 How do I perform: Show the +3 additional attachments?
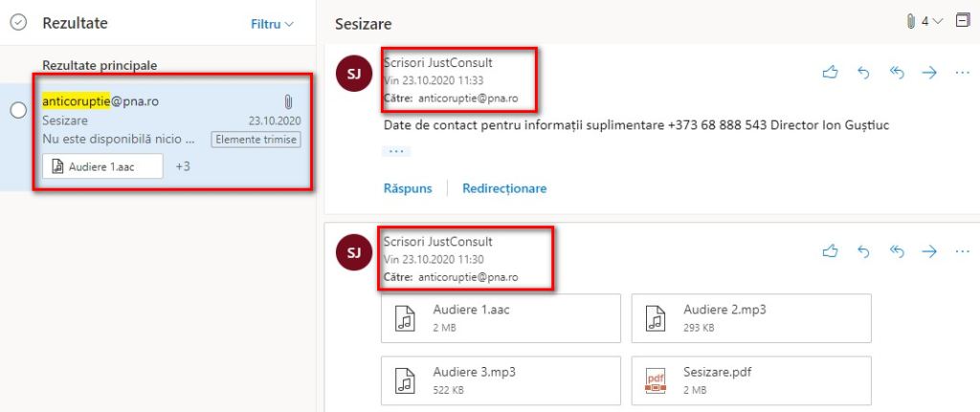pos(183,166)
